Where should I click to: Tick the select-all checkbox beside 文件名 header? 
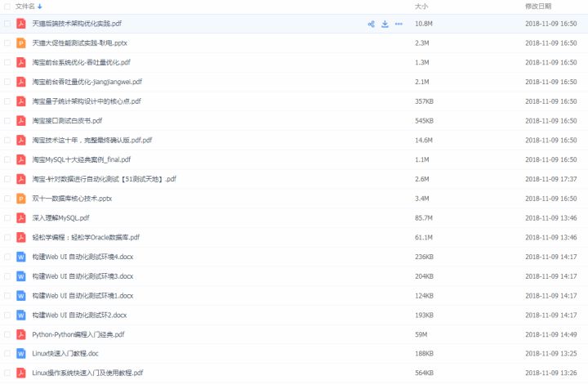point(7,7)
